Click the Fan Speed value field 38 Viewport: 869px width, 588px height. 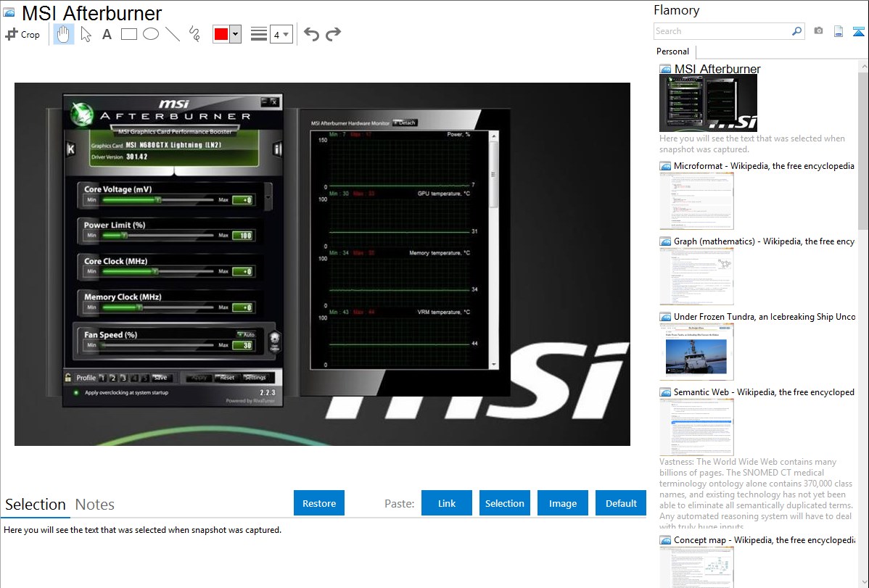[x=243, y=345]
